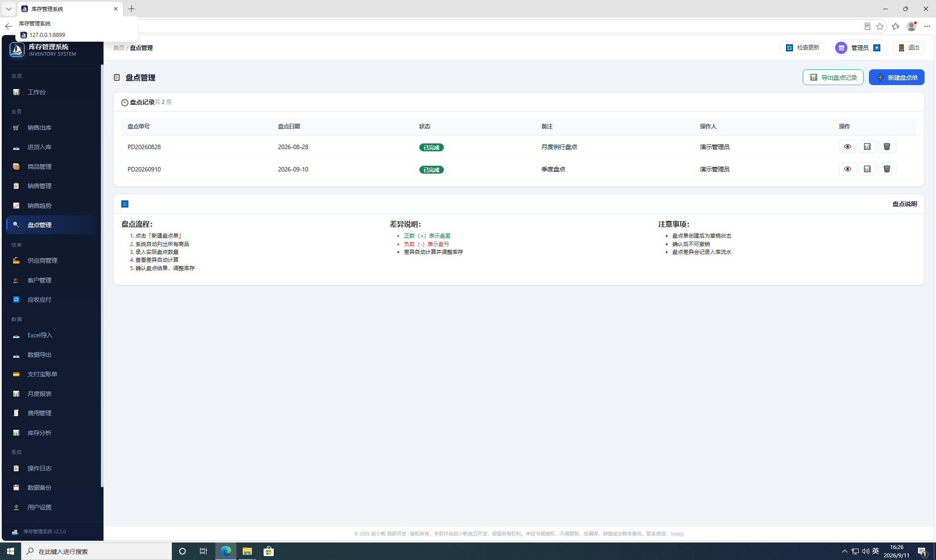Delete stocktake record PD20260828
Screen dimensions: 936x560
click(887, 146)
